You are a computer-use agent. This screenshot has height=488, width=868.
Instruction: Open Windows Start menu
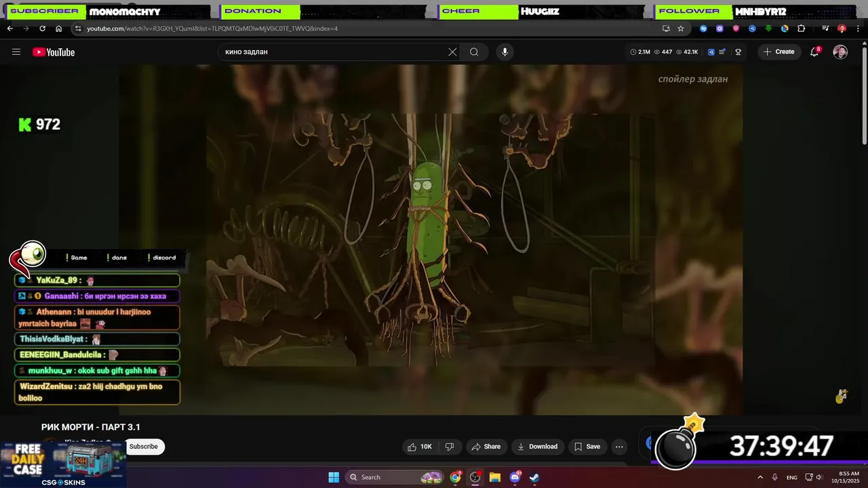[334, 477]
